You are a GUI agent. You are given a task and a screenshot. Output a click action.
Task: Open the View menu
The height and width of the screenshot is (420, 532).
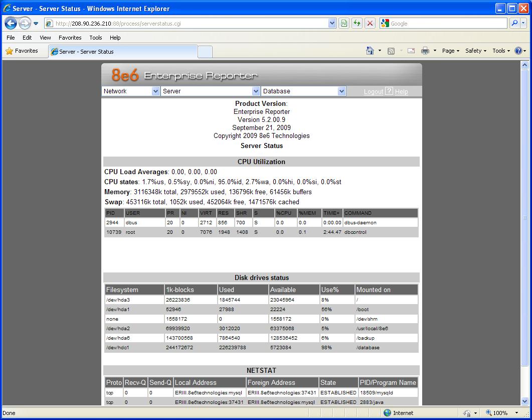45,38
